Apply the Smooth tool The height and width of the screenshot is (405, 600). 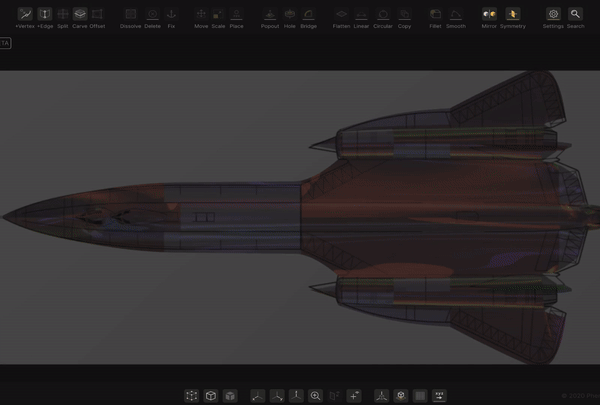pos(456,18)
